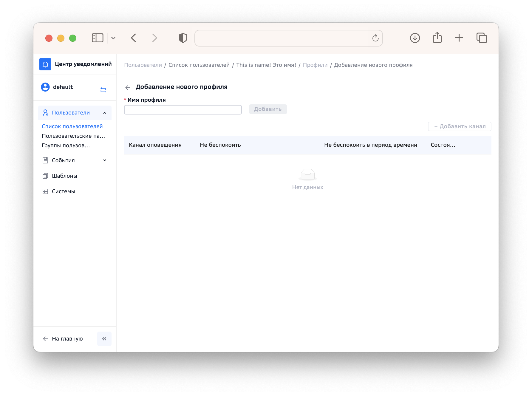This screenshot has height=396, width=532.
Task: Click the Нет данных empty placeholder
Action: click(308, 179)
